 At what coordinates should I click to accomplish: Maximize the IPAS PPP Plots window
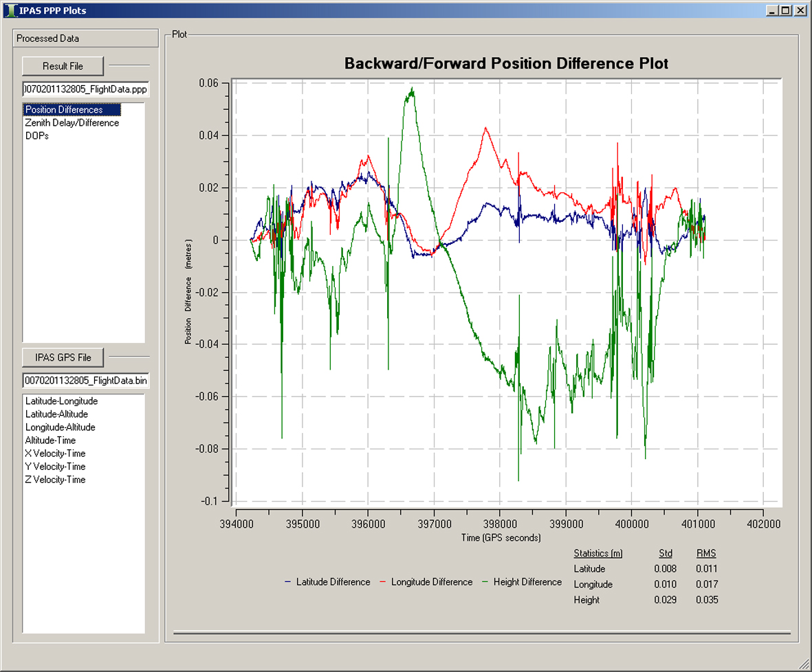click(786, 10)
